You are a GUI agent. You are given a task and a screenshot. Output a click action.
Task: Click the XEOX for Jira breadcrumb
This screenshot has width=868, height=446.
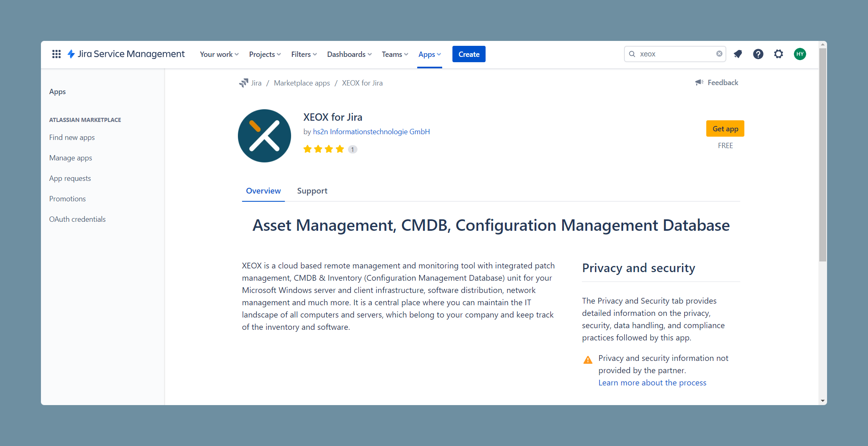point(362,83)
